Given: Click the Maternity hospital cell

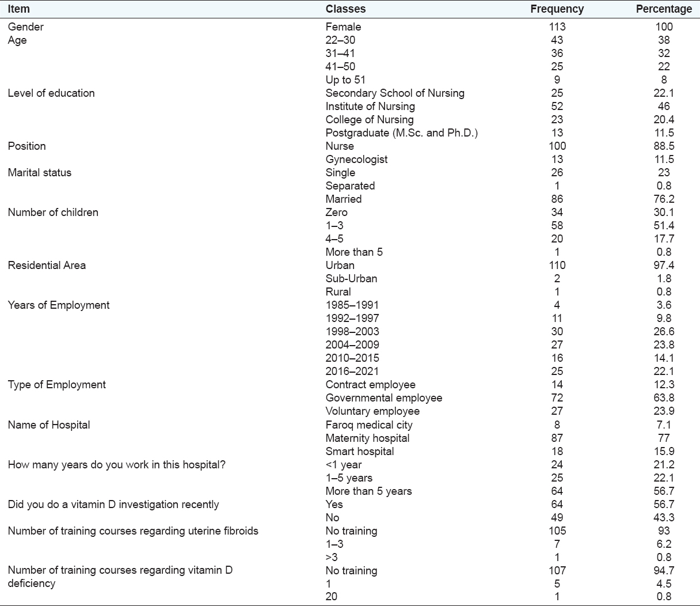Looking at the screenshot, I should [x=367, y=438].
